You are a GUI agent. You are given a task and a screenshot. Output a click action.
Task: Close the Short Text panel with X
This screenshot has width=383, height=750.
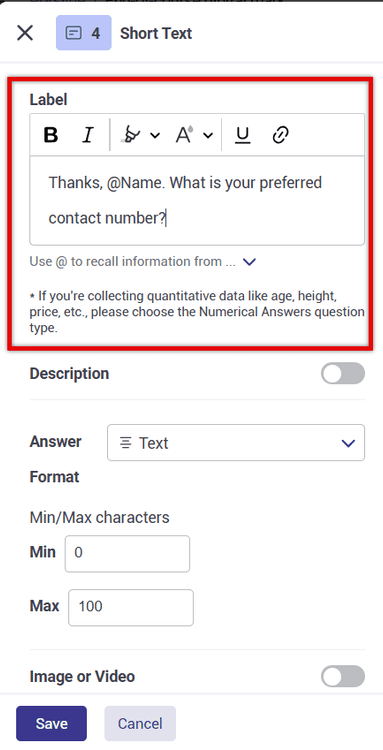pyautogui.click(x=25, y=33)
